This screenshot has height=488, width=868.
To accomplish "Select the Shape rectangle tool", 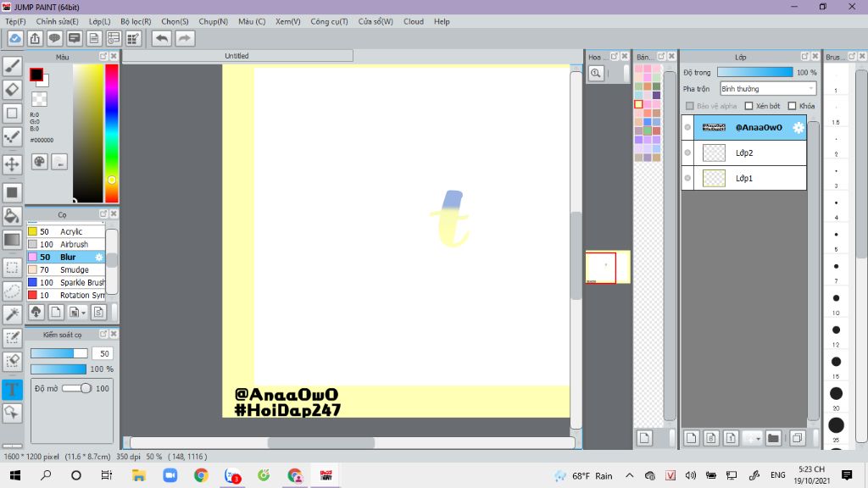I will 12,113.
